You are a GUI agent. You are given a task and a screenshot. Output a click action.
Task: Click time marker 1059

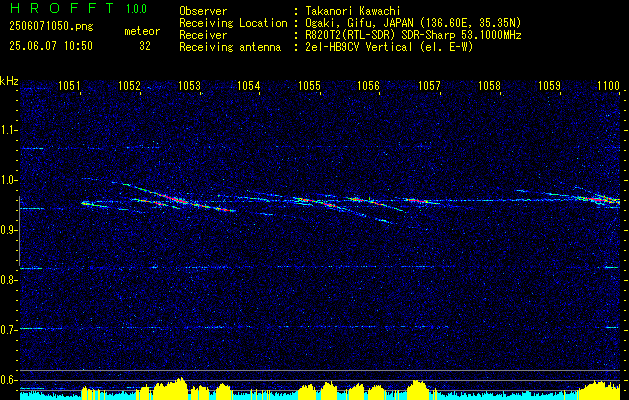549,85
